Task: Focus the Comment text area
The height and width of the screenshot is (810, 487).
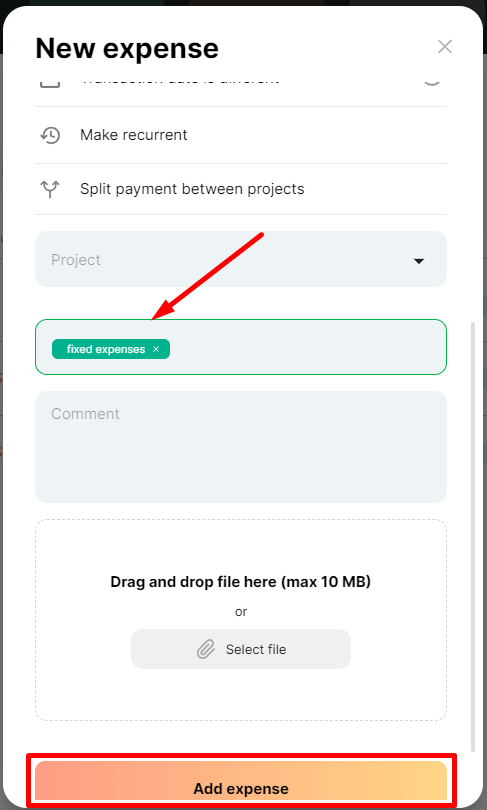Action: pos(241,447)
